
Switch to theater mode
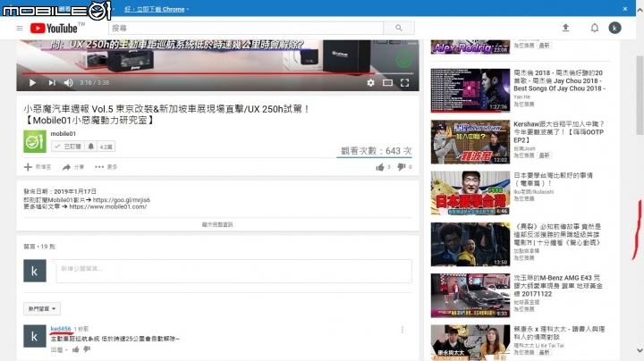387,83
